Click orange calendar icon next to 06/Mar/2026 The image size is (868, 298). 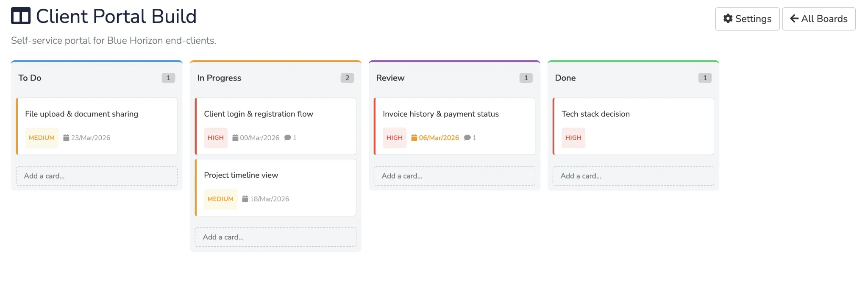414,138
